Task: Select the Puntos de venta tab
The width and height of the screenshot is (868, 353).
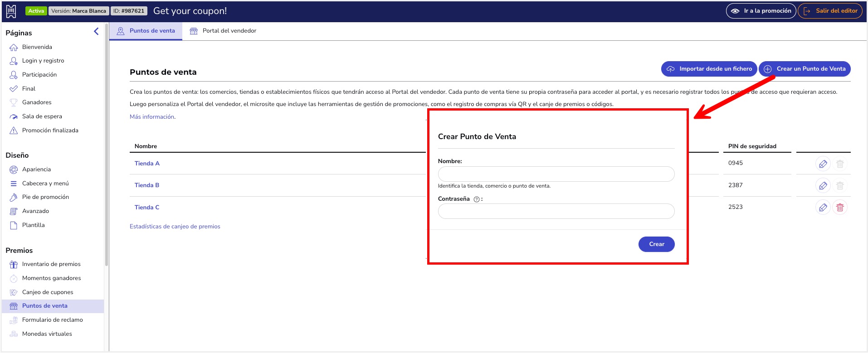Action: [x=146, y=31]
